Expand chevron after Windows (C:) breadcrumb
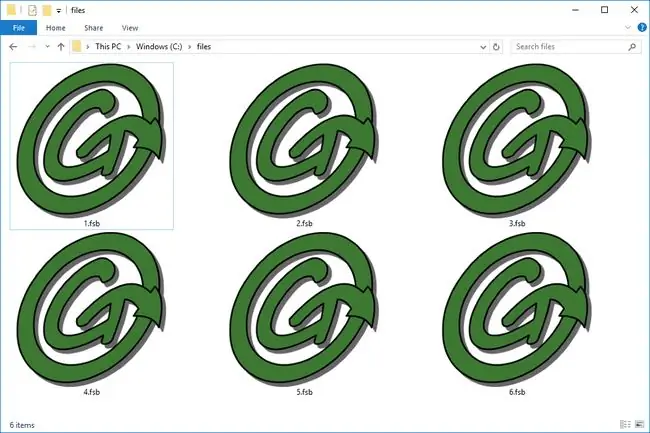The image size is (650, 433). tap(189, 47)
